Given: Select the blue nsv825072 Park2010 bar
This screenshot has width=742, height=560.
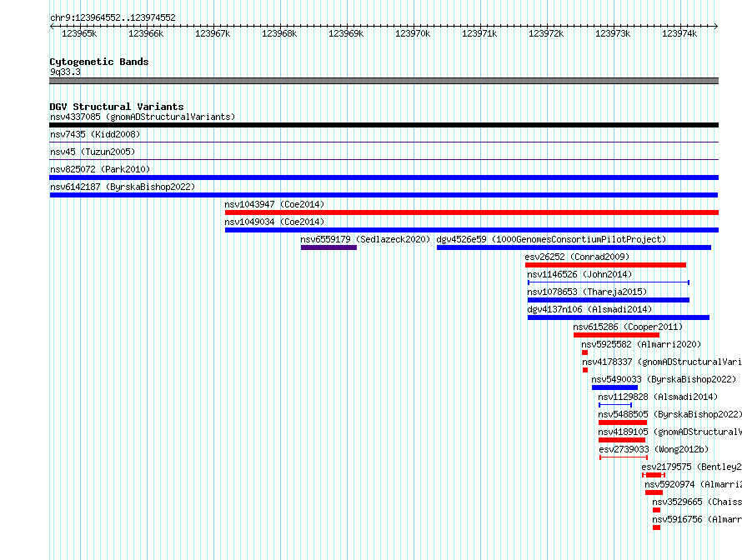Looking at the screenshot, I should coord(384,177).
